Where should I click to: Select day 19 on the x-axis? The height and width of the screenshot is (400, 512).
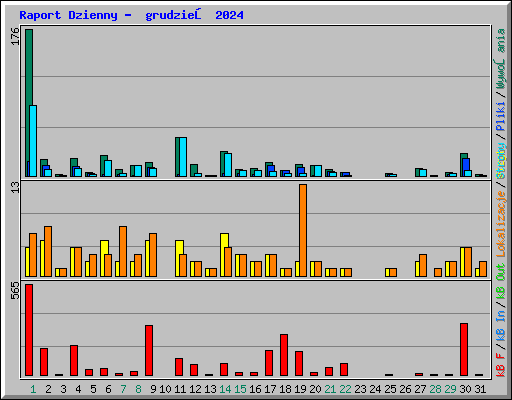point(300,389)
